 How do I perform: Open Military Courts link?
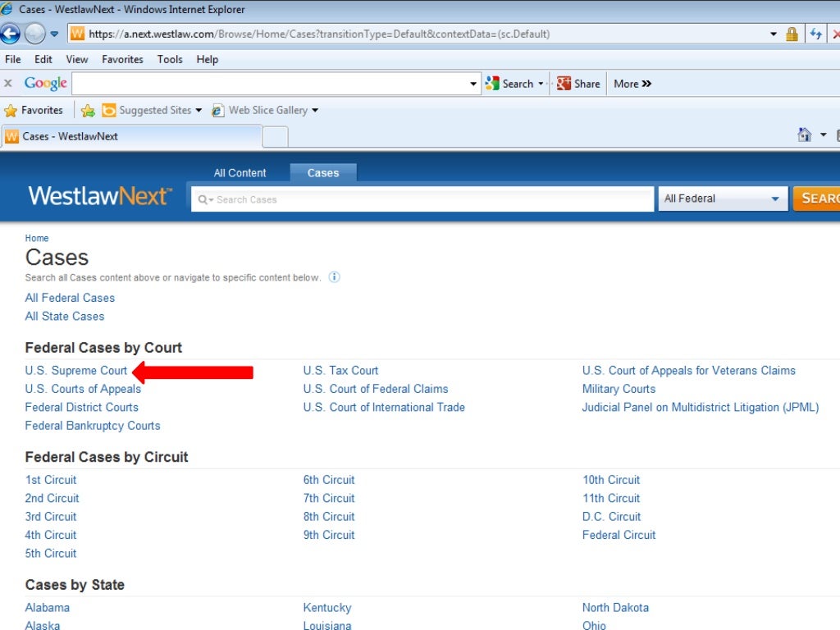pos(619,389)
